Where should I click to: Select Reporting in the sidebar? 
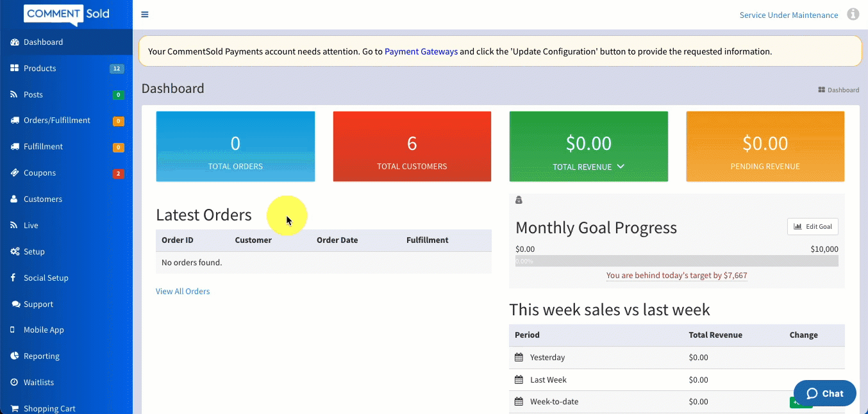point(67,356)
